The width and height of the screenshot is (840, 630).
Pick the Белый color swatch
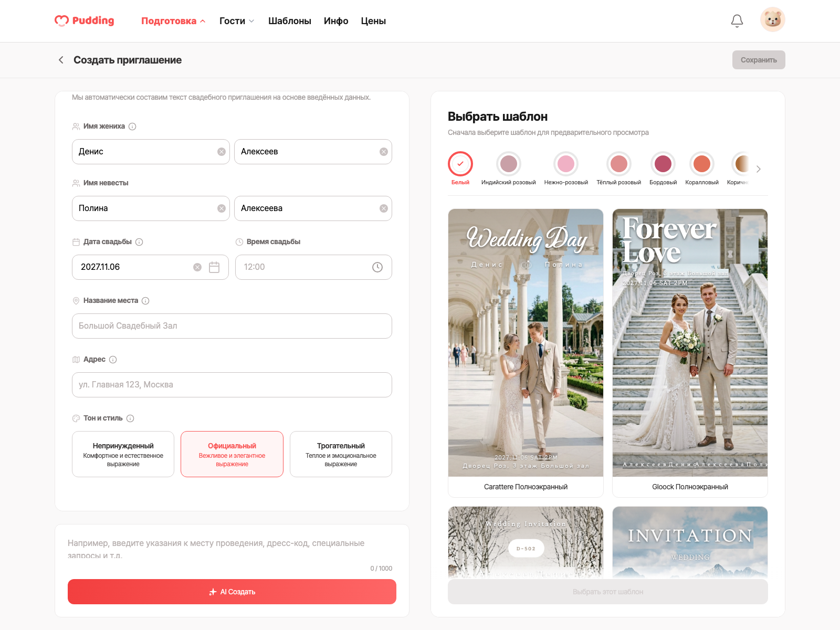tap(460, 164)
